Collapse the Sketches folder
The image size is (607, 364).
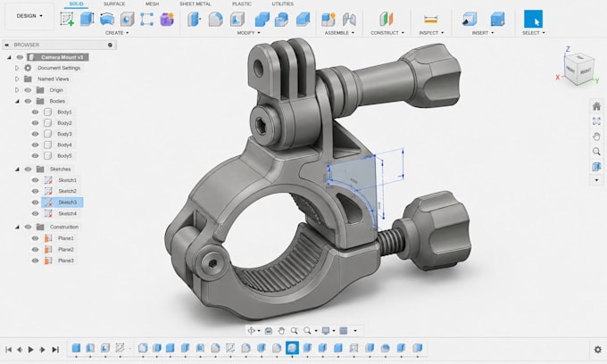click(x=17, y=169)
